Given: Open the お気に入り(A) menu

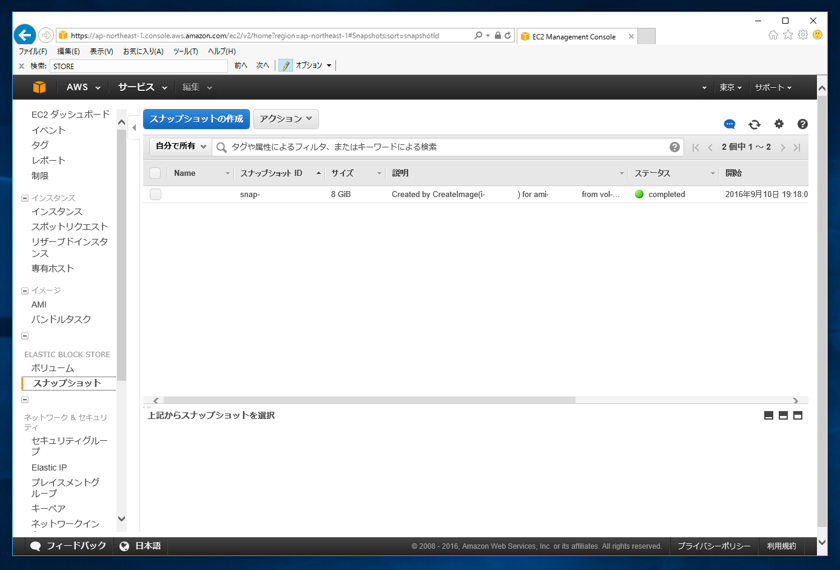Looking at the screenshot, I should pyautogui.click(x=143, y=51).
